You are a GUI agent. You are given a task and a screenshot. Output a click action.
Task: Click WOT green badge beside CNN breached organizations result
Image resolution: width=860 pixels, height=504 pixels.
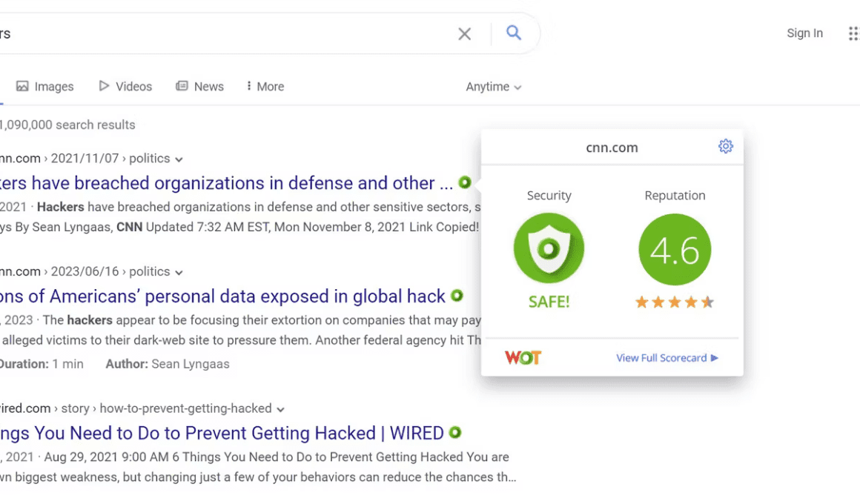[465, 182]
